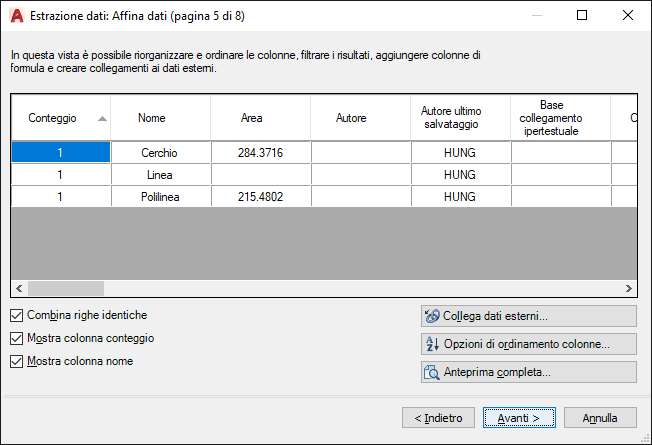The height and width of the screenshot is (445, 652).
Task: Uncheck Combina righe identiche checkbox
Action: pos(17,315)
